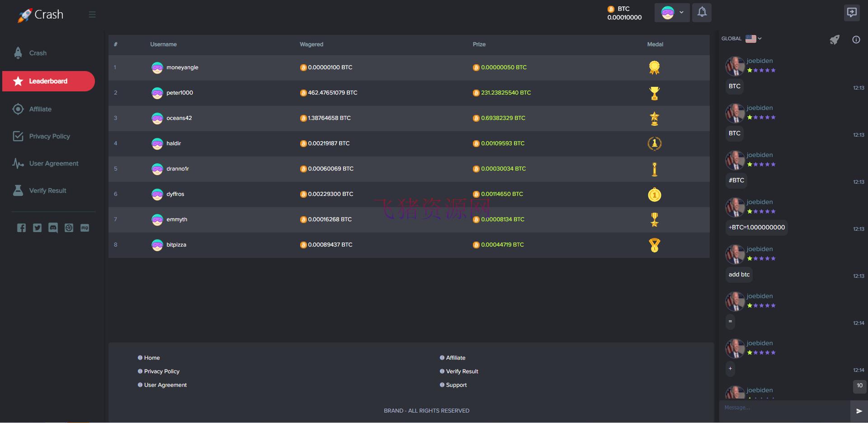Click the Support footer link
868x423 pixels.
(456, 385)
